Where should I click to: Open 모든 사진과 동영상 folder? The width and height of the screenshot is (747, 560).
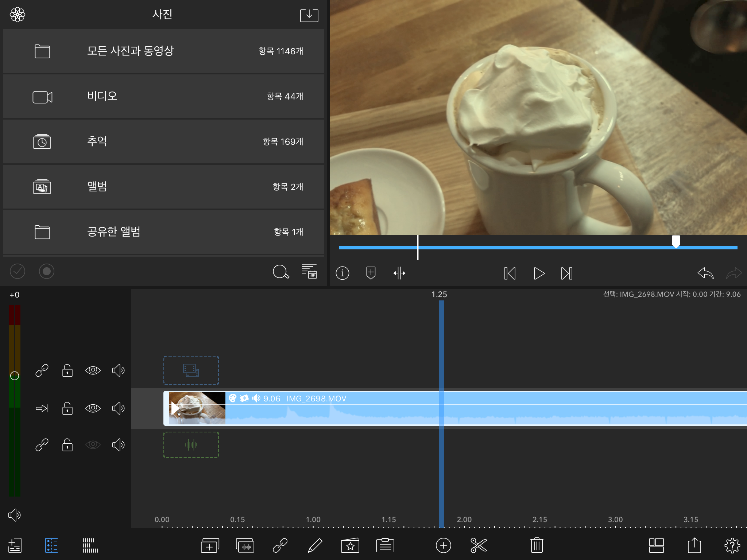pyautogui.click(x=163, y=51)
